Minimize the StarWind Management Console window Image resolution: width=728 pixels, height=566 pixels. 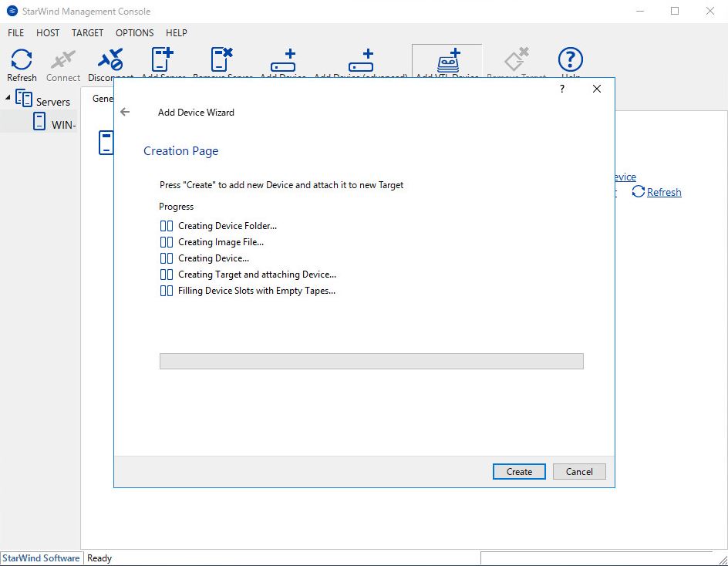[640, 11]
